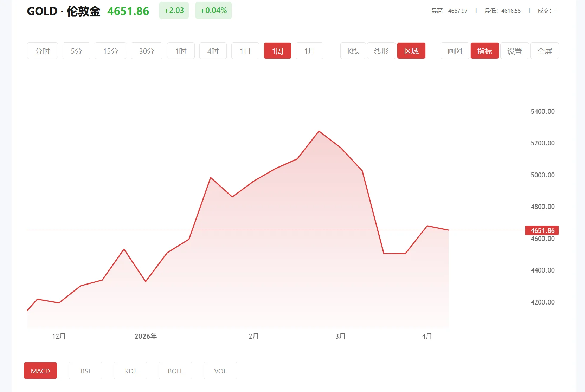Open the 设置 chart settings
The width and height of the screenshot is (585, 392).
coord(515,51)
